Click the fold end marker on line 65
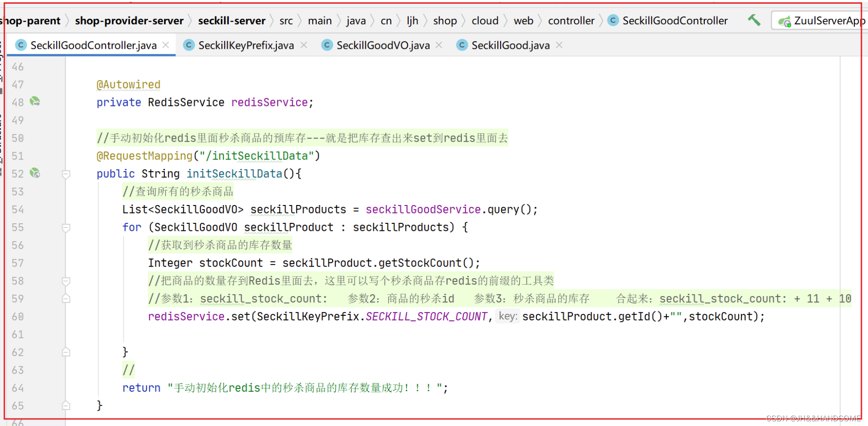The width and height of the screenshot is (868, 426). click(66, 405)
